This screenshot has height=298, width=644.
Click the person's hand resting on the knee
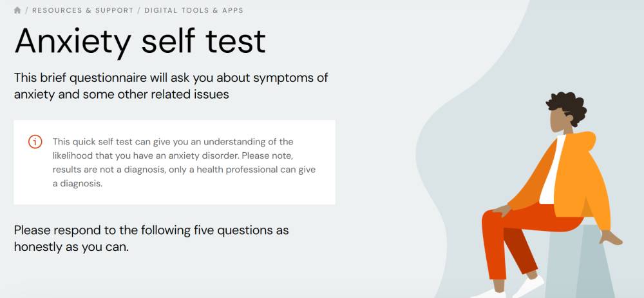(x=502, y=211)
